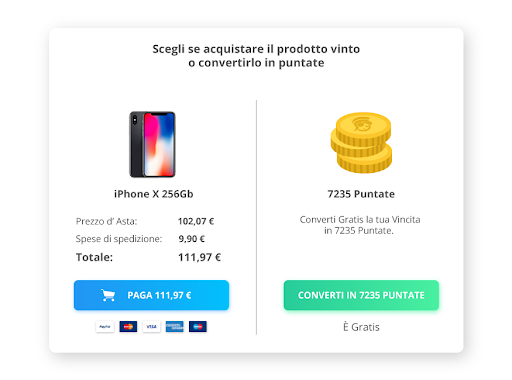Pick the Visa card icon
Screen dimensions: 512x380
click(151, 327)
